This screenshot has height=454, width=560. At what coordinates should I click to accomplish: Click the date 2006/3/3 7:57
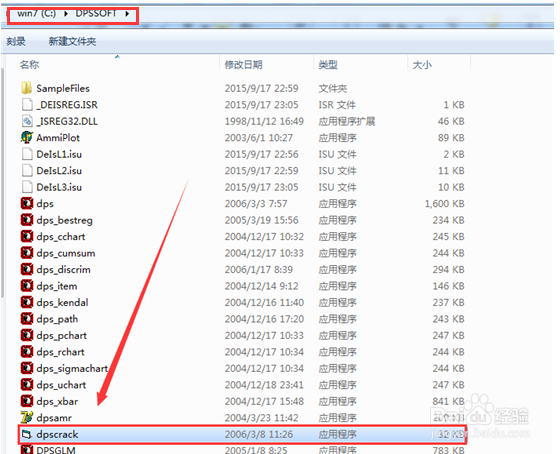[x=256, y=204]
